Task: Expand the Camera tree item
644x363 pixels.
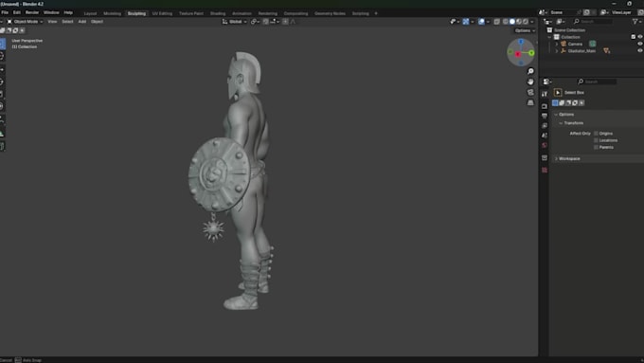Action: [557, 44]
